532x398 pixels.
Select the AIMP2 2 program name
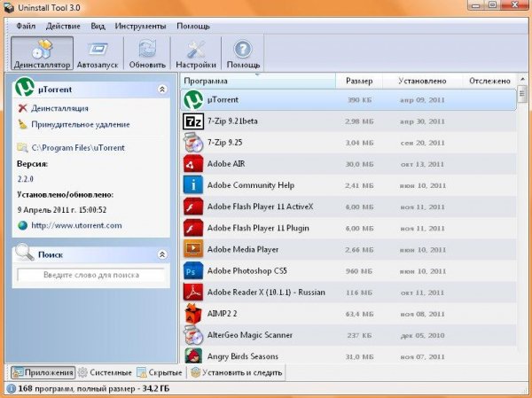click(222, 314)
